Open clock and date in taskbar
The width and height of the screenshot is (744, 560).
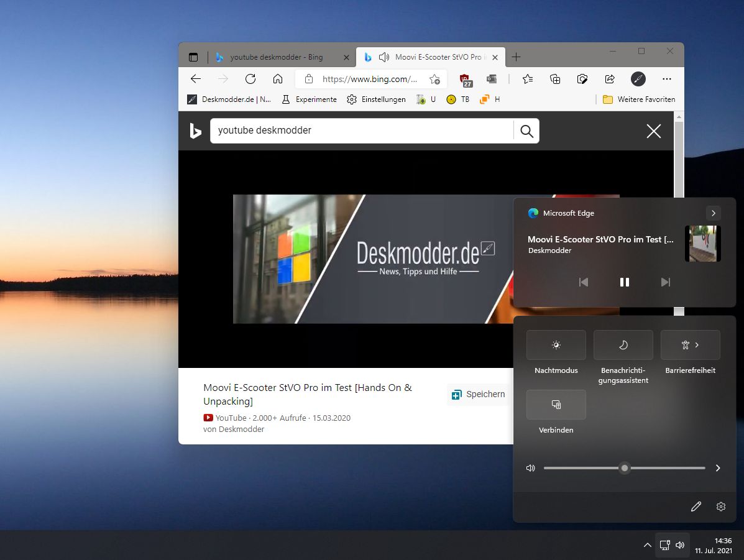(714, 545)
